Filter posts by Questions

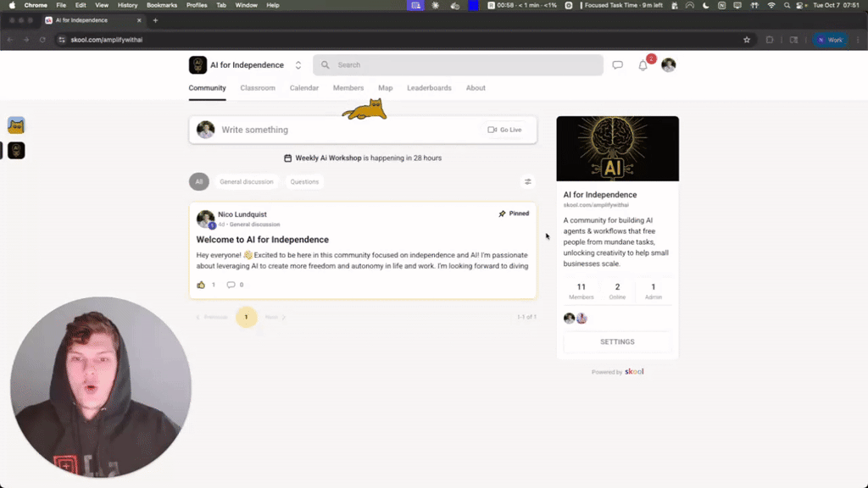304,181
